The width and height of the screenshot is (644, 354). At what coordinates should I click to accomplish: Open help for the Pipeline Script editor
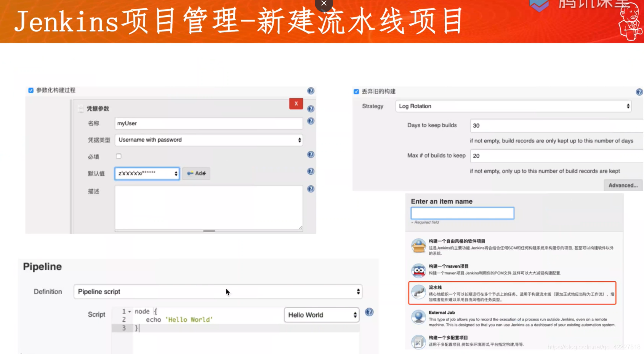[x=369, y=312]
